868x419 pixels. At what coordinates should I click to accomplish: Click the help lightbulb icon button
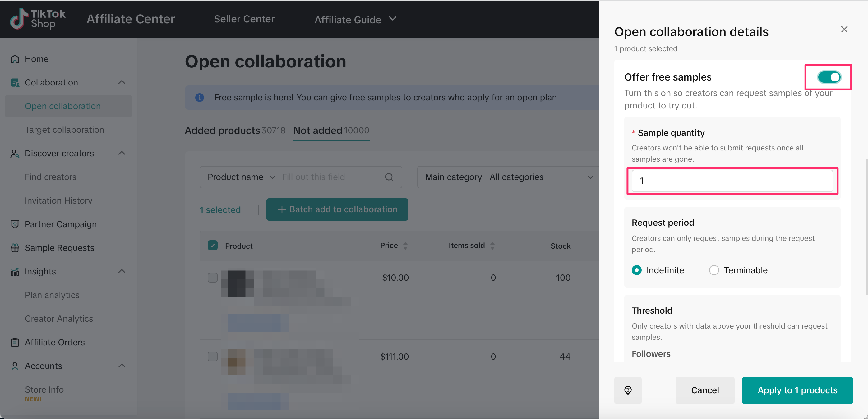coord(627,390)
